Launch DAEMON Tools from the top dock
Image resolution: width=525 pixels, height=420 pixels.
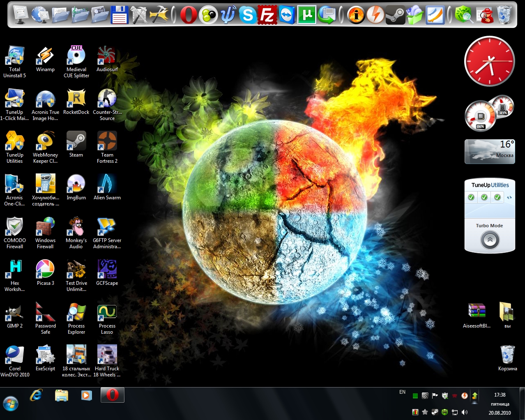click(x=375, y=15)
